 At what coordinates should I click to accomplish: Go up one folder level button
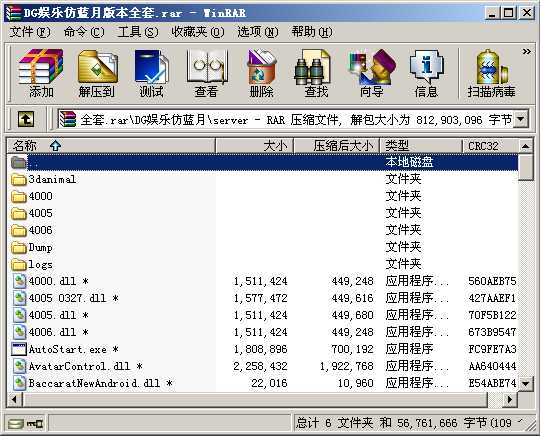(x=26, y=120)
